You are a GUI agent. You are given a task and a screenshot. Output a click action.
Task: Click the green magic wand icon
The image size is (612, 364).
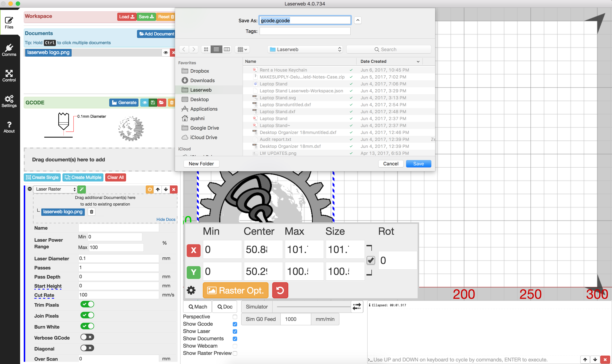82,189
